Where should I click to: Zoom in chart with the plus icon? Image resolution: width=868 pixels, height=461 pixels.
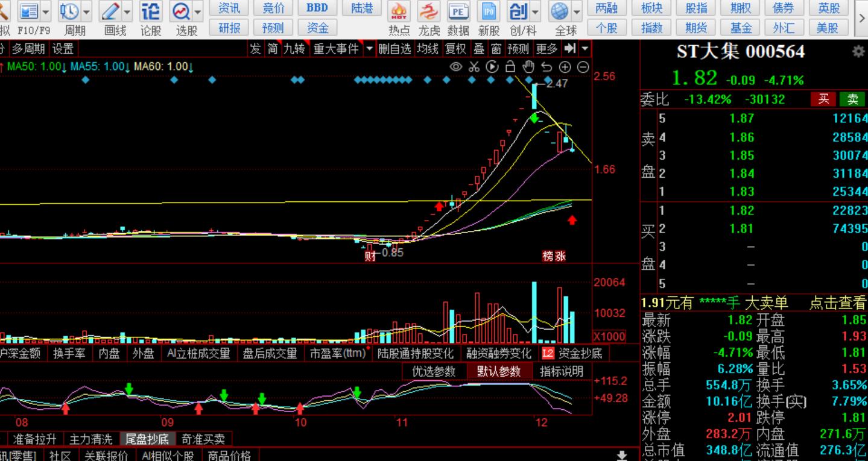pos(565,67)
